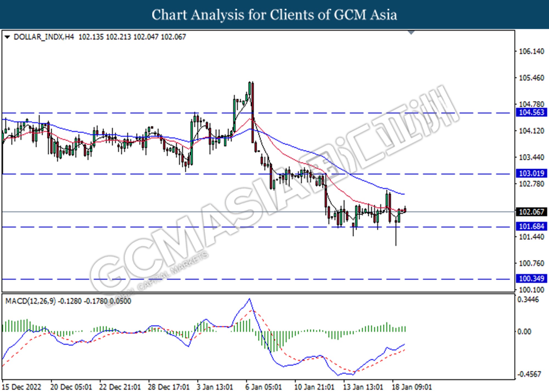Click the 106.140 price axis value
The image size is (549, 392).
click(531, 51)
